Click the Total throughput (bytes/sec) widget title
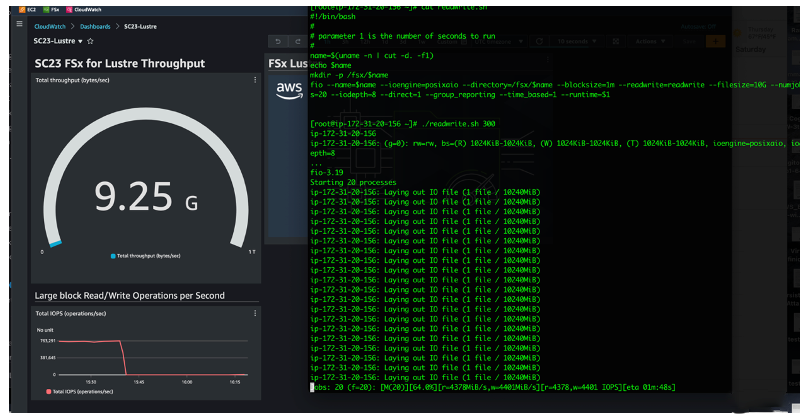 72,80
